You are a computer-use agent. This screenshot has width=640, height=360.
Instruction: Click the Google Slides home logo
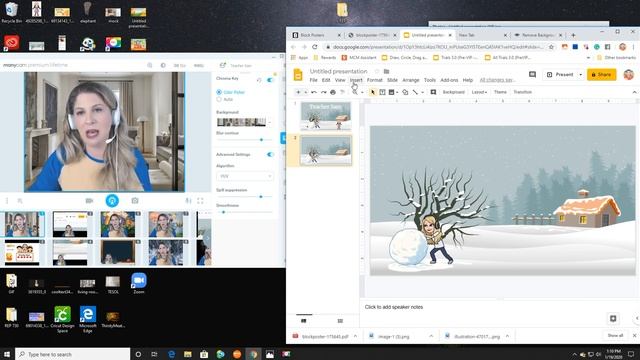coord(298,75)
